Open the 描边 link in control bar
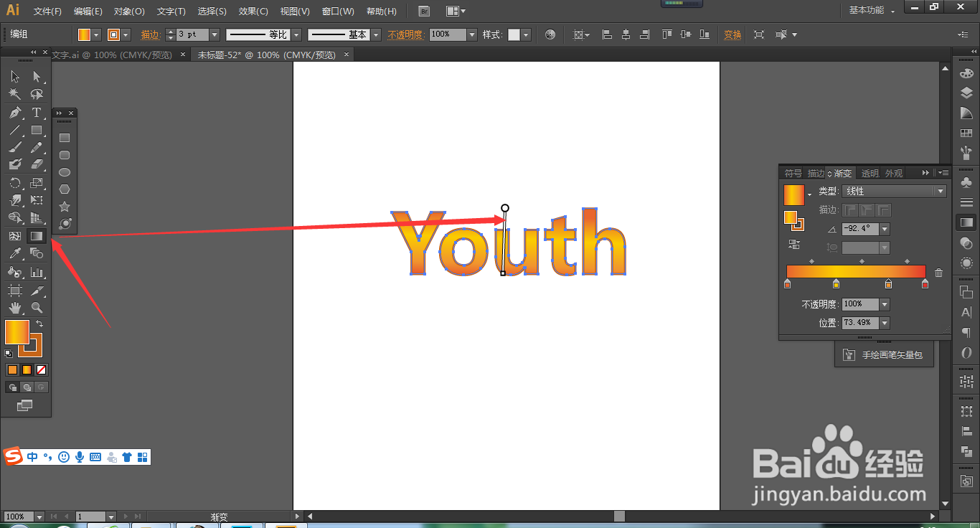980x528 pixels. tap(151, 34)
